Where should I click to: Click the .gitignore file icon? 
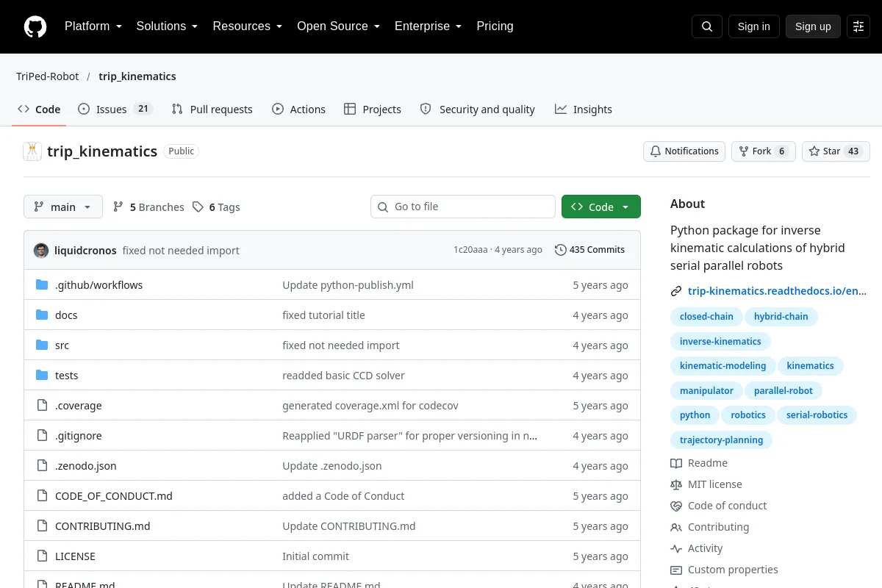tap(42, 435)
